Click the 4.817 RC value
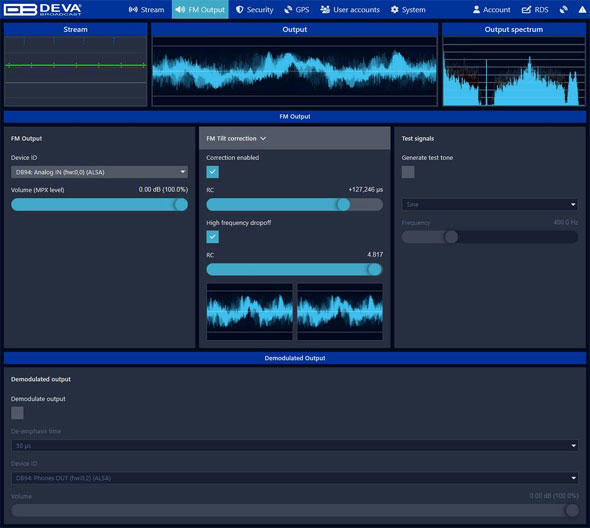The width and height of the screenshot is (590, 528). coord(375,255)
